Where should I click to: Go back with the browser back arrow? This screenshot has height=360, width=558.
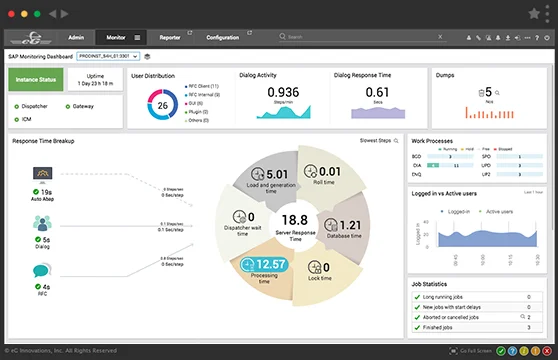(52, 14)
